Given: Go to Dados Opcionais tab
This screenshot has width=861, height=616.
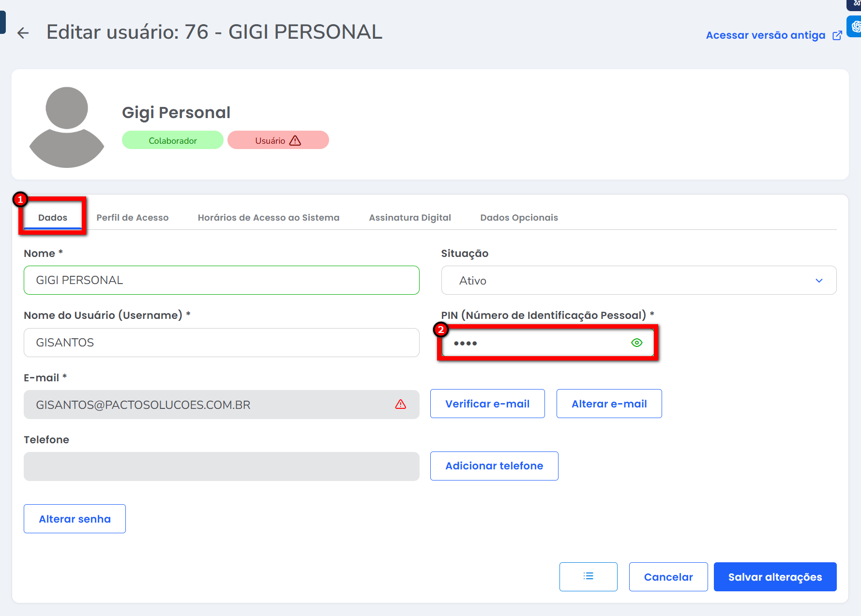Looking at the screenshot, I should (x=519, y=218).
